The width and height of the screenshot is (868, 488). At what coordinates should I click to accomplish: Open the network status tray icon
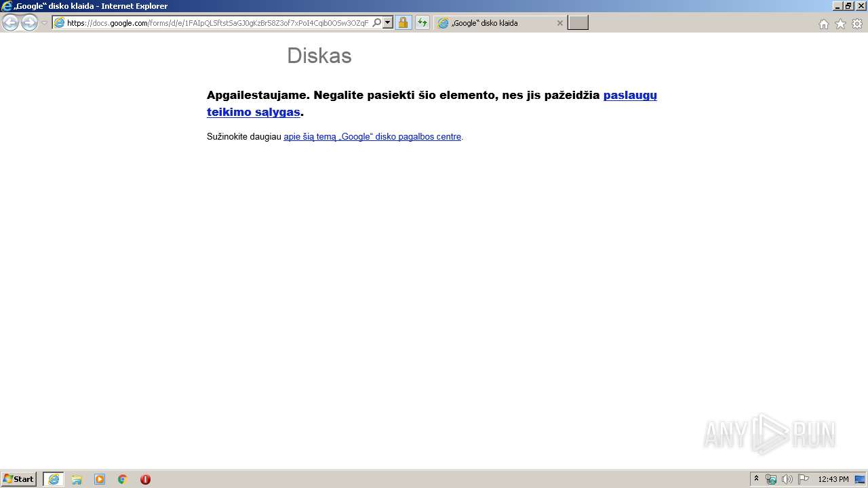[x=771, y=479]
